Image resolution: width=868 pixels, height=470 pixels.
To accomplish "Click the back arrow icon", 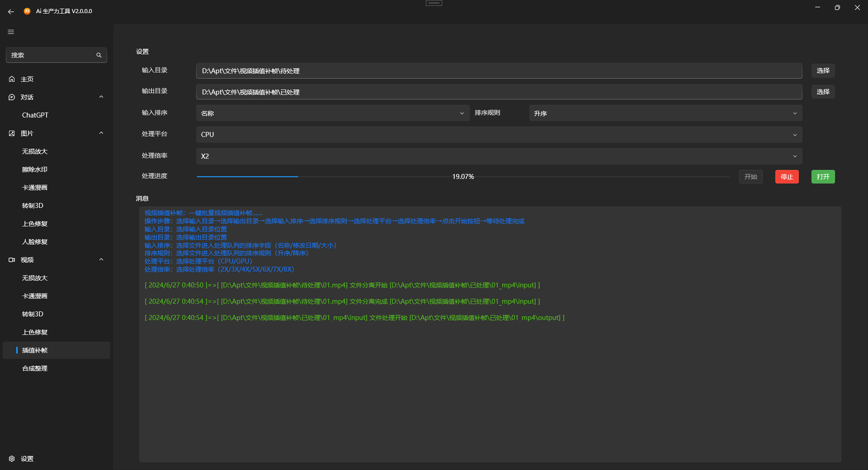I will 11,11.
